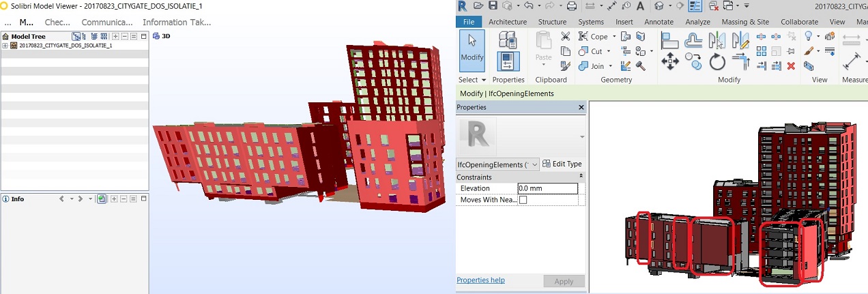Click the highlighted Properties palette icon
The height and width of the screenshot is (294, 868).
(x=507, y=62)
